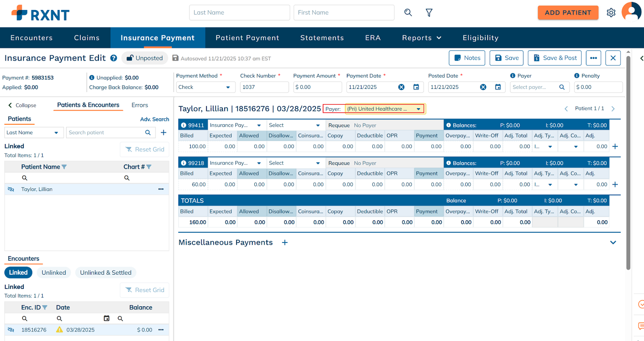Image resolution: width=644 pixels, height=341 pixels.
Task: Open the more options menu for Taylor, Lillian
Action: 161,189
